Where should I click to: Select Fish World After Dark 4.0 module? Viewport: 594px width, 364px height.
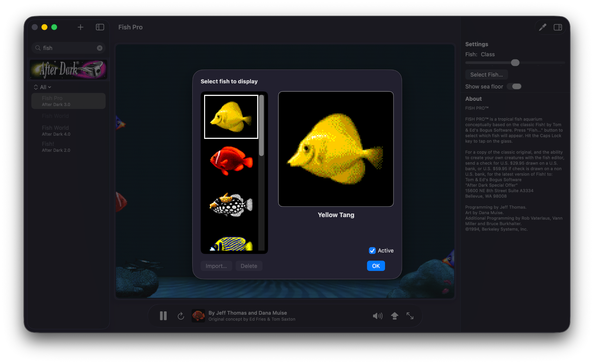pos(68,130)
